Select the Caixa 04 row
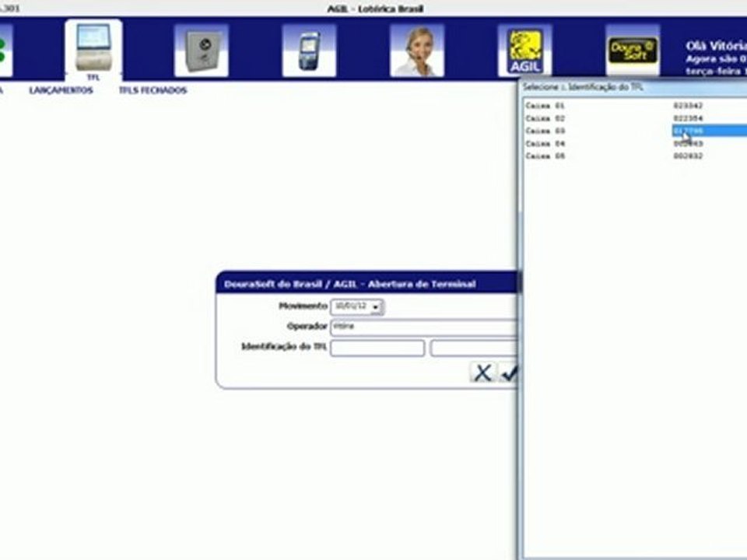The image size is (747, 560). (x=635, y=143)
